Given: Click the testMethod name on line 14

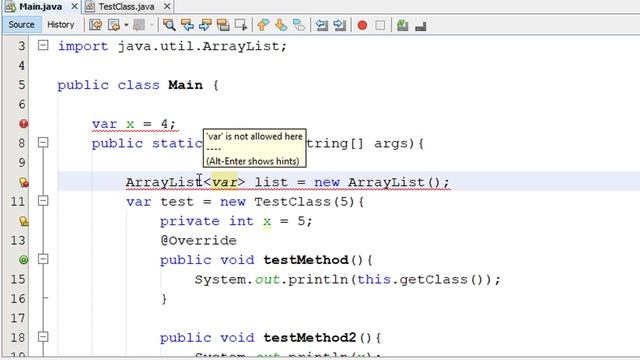Looking at the screenshot, I should pos(306,260).
